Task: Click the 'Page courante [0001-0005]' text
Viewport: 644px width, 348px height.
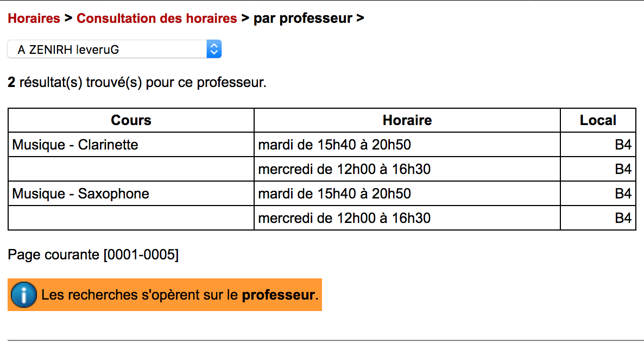Action: coord(93,254)
